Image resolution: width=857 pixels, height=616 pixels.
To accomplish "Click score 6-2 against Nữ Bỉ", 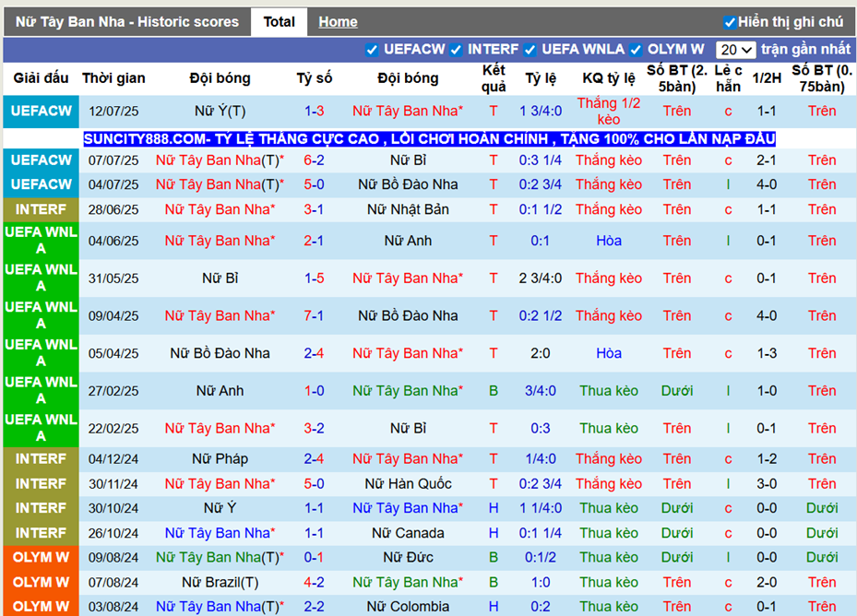I will [x=315, y=160].
